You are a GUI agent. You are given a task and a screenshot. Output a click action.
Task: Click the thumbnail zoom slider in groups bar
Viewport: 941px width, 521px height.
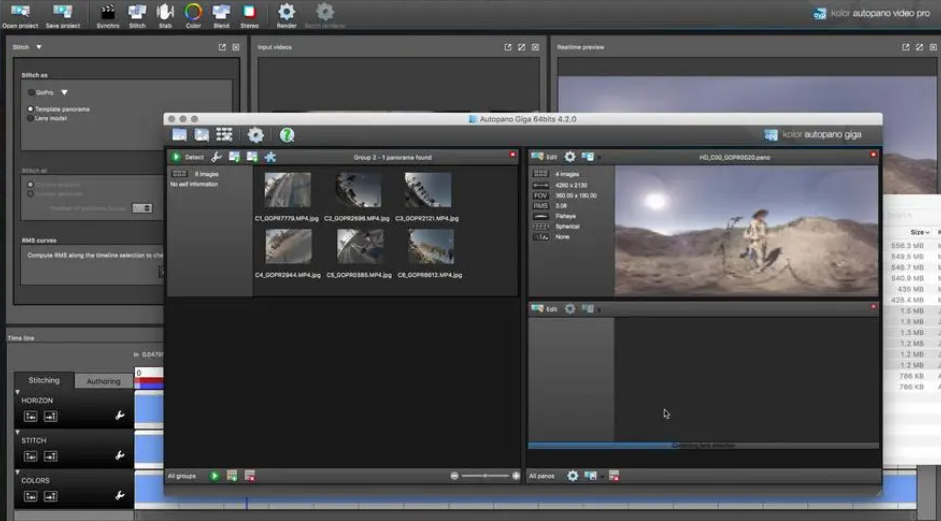485,476
